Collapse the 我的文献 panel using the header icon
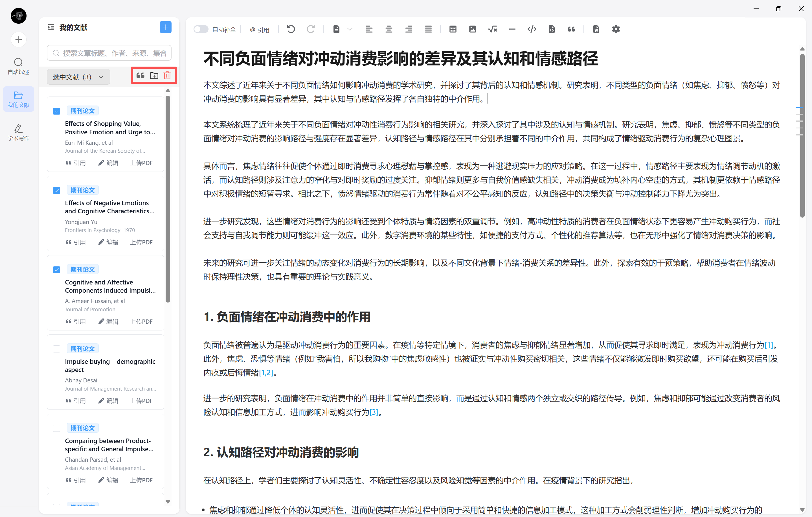Viewport: 812px width, 517px height. coord(51,27)
